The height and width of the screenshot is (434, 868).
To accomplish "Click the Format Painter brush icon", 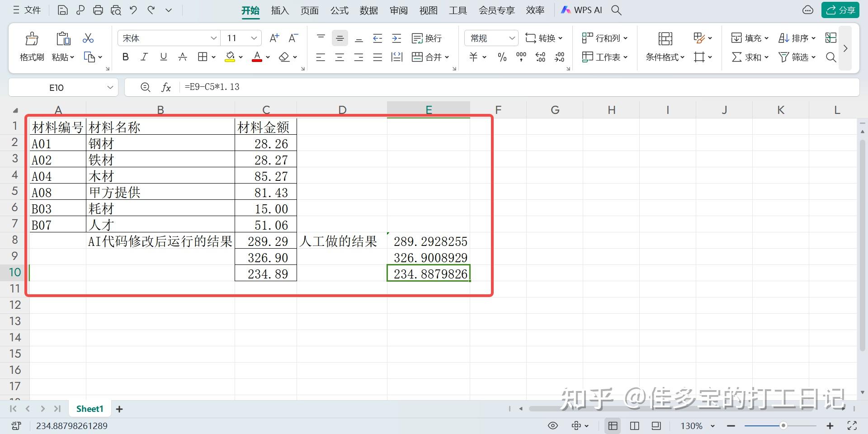I will (32, 39).
